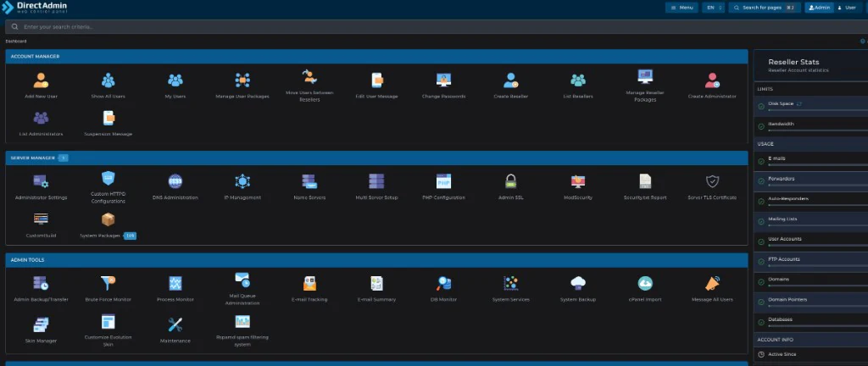The height and width of the screenshot is (366, 868).
Task: Open the Admin Backup/Transfer icon
Action: (x=41, y=284)
